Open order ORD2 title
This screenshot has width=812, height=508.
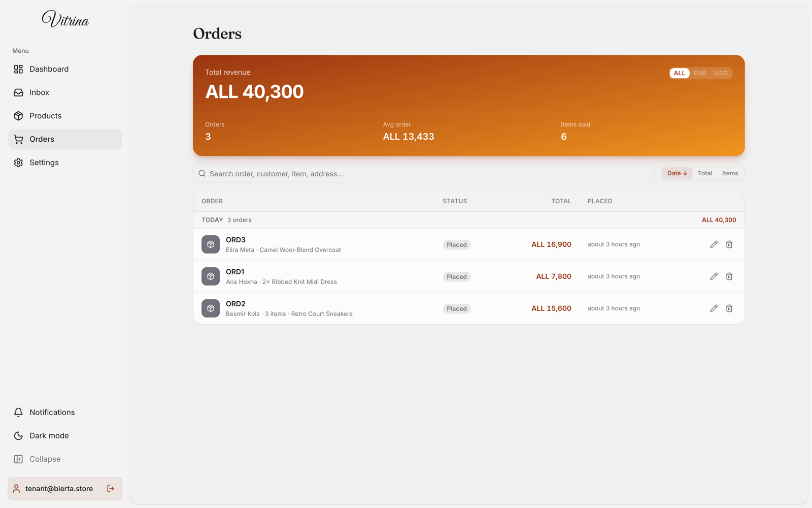tap(235, 304)
